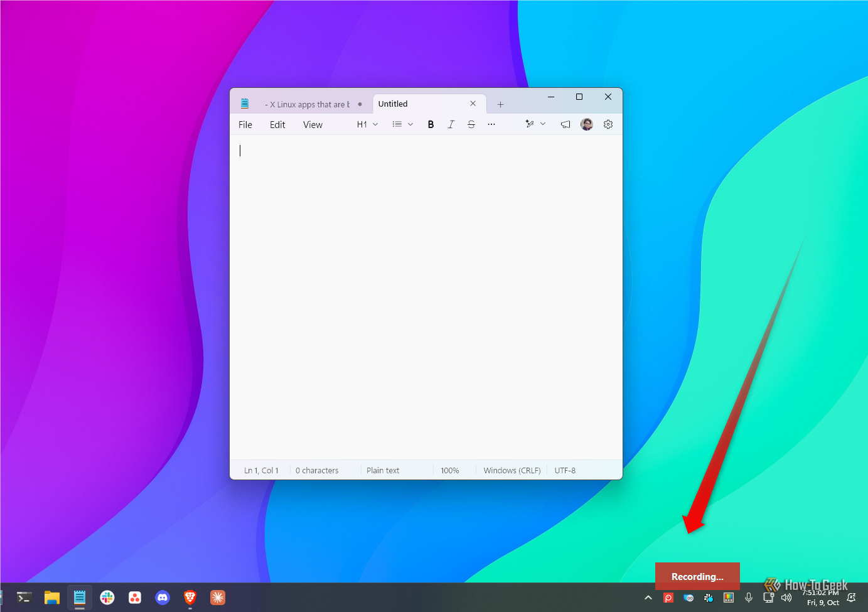This screenshot has height=612, width=868.
Task: Click the Plain text status entry
Action: point(383,470)
